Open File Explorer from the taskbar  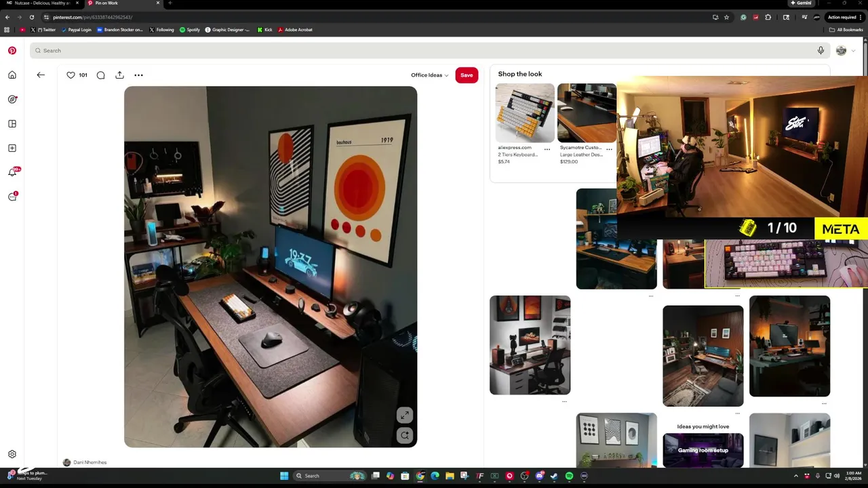coord(450,476)
